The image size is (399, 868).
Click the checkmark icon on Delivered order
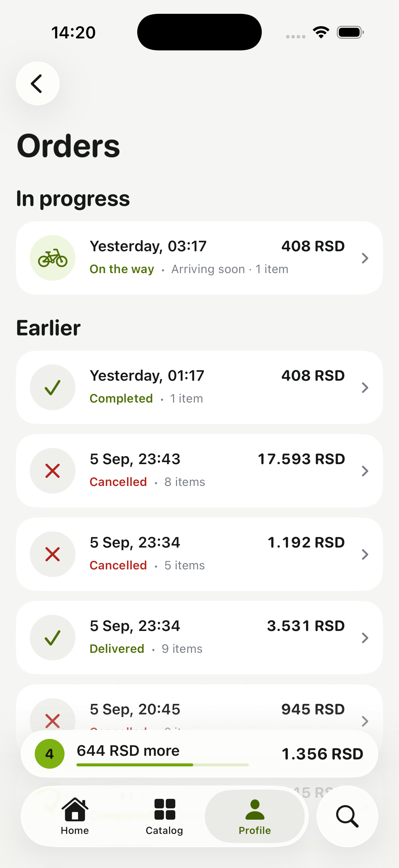click(x=53, y=638)
